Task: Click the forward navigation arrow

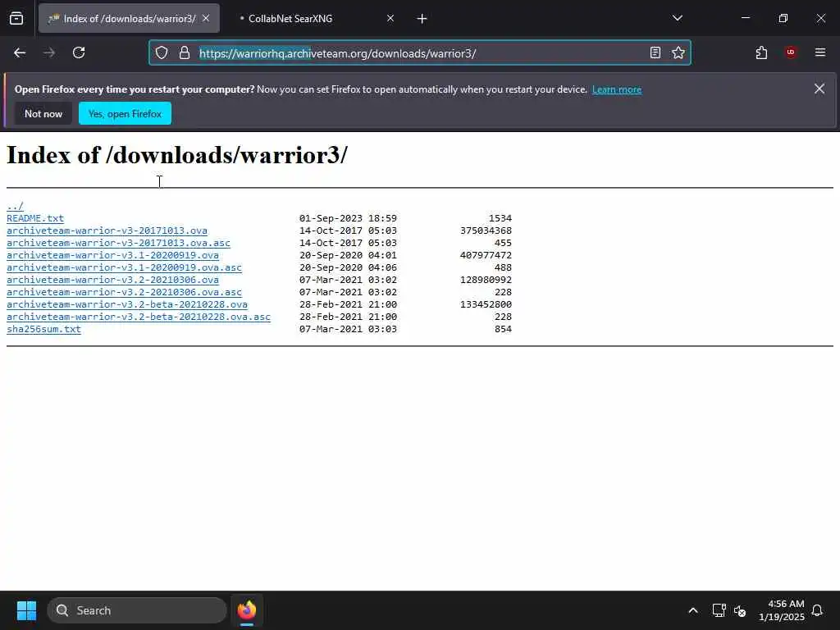Action: (49, 52)
